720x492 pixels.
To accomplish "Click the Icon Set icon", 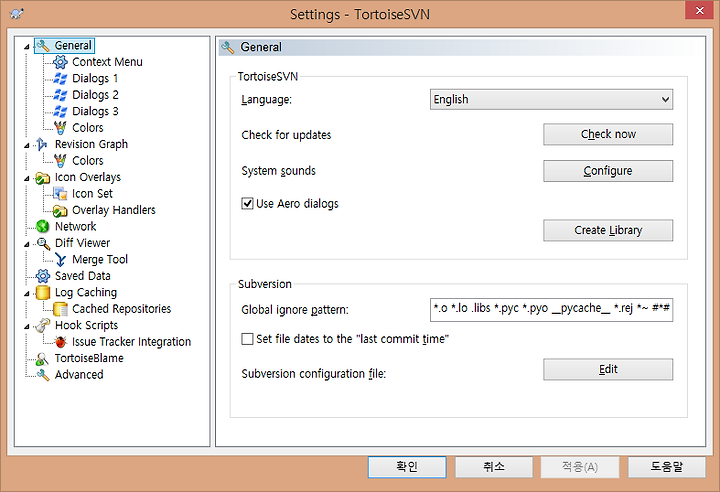I will (60, 194).
